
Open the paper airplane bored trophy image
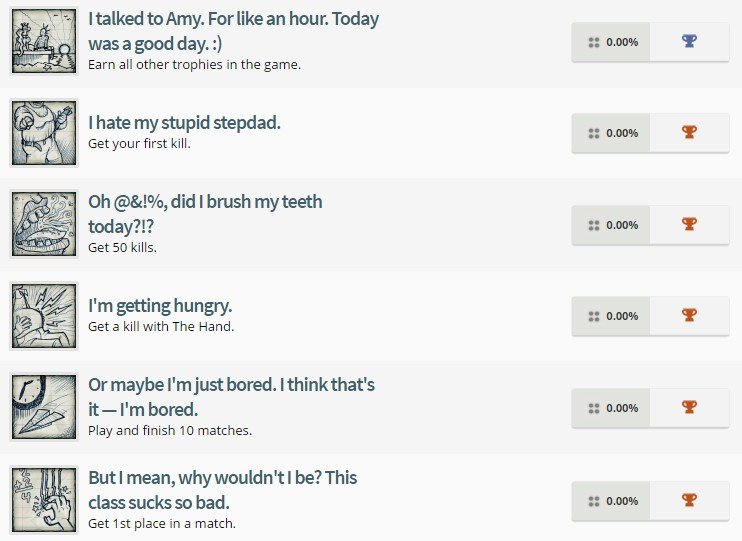point(43,408)
